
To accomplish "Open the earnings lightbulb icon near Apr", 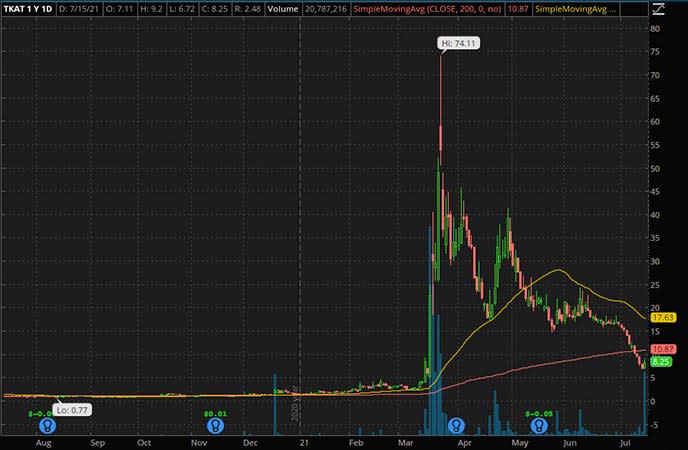I will 458,425.
